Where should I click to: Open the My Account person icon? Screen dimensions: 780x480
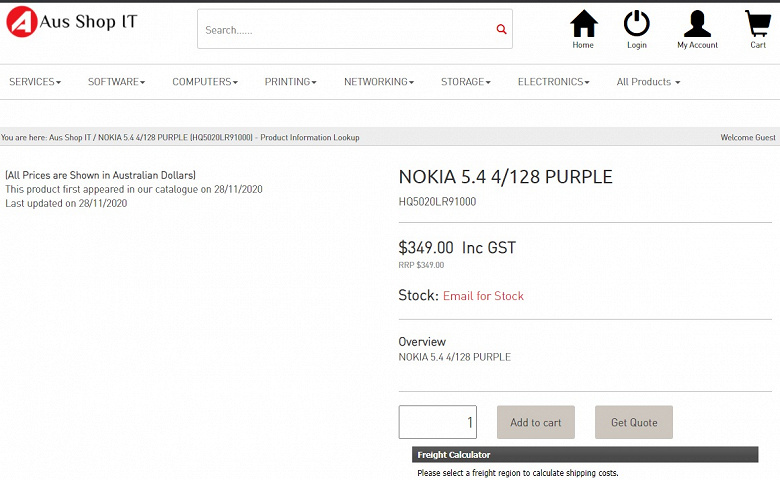click(697, 24)
